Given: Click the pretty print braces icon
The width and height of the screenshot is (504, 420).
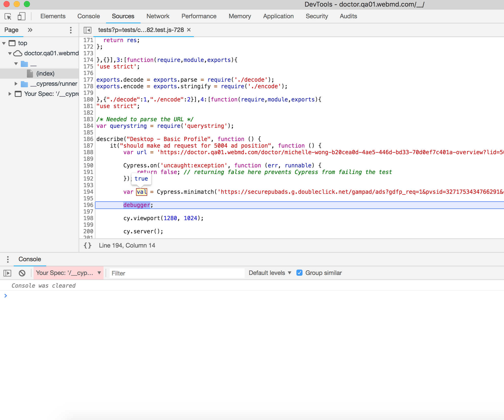Looking at the screenshot, I should point(88,246).
